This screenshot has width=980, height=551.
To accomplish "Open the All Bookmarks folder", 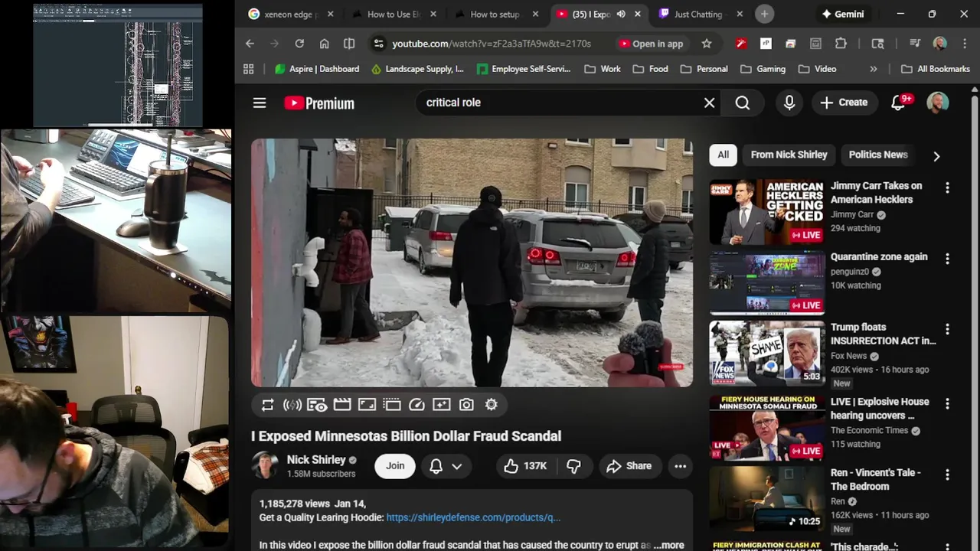I will tap(936, 69).
